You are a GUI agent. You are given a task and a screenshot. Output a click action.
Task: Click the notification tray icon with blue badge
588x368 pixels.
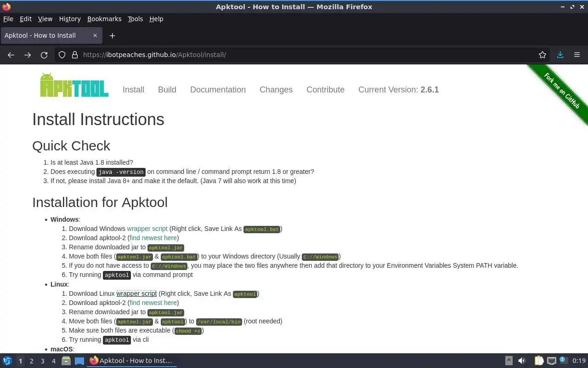564,361
